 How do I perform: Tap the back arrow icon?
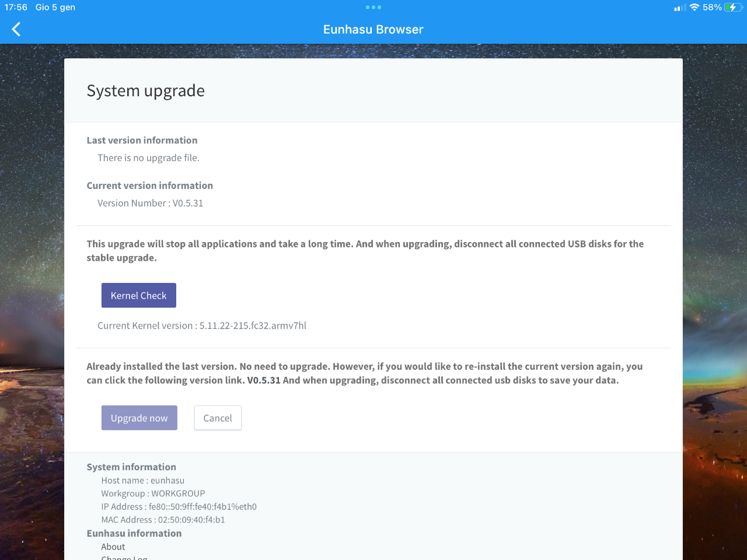16,29
